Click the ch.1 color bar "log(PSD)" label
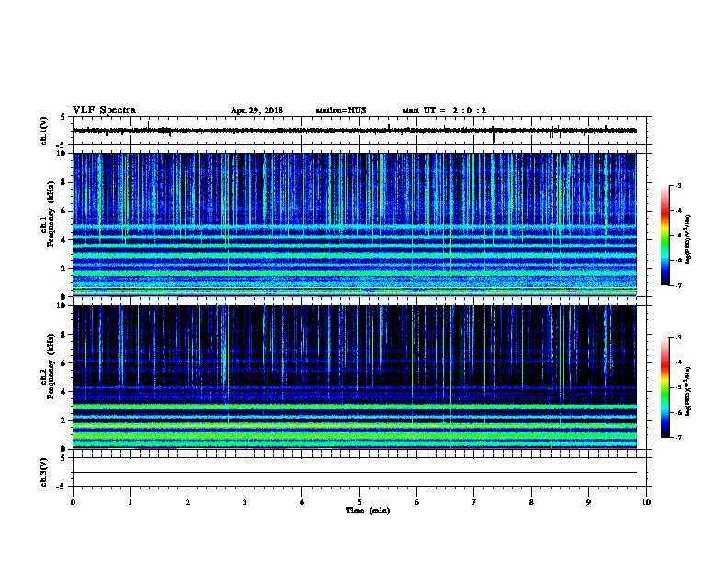The height and width of the screenshot is (563, 728). coord(688,239)
